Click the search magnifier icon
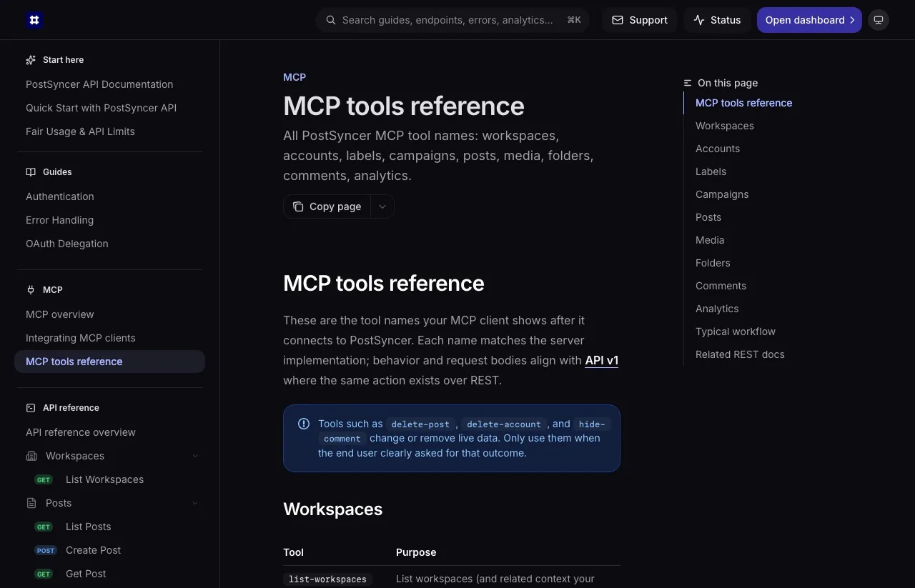 point(331,20)
